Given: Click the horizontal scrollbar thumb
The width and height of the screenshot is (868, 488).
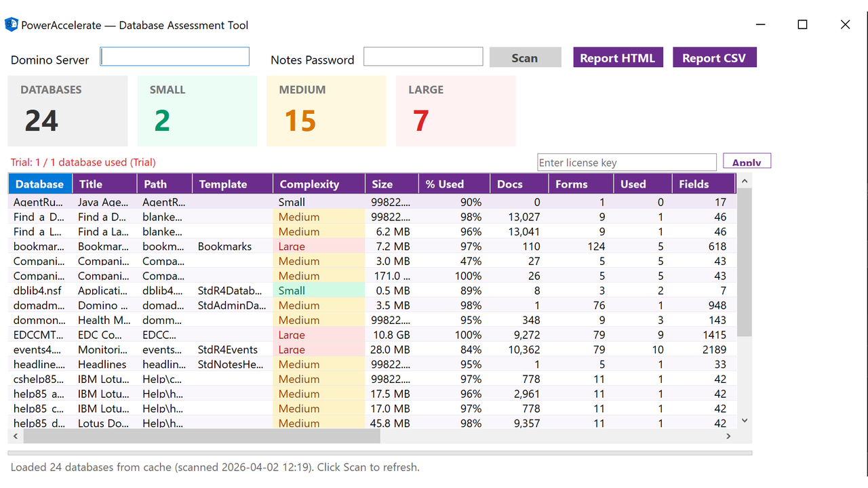Looking at the screenshot, I should click(x=201, y=436).
